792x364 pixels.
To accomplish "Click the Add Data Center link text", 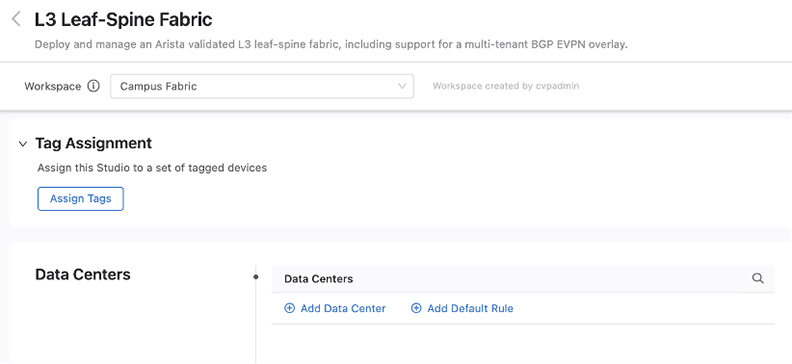I will (343, 308).
